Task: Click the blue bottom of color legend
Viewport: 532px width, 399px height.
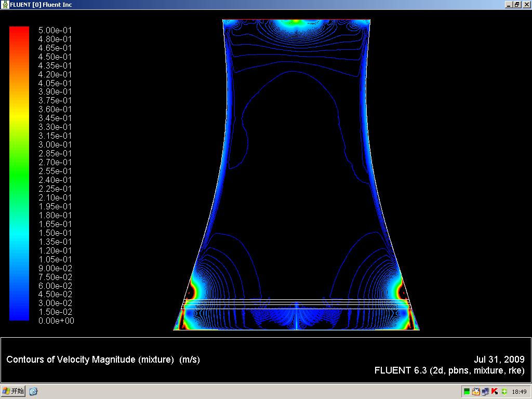Action: (x=19, y=316)
